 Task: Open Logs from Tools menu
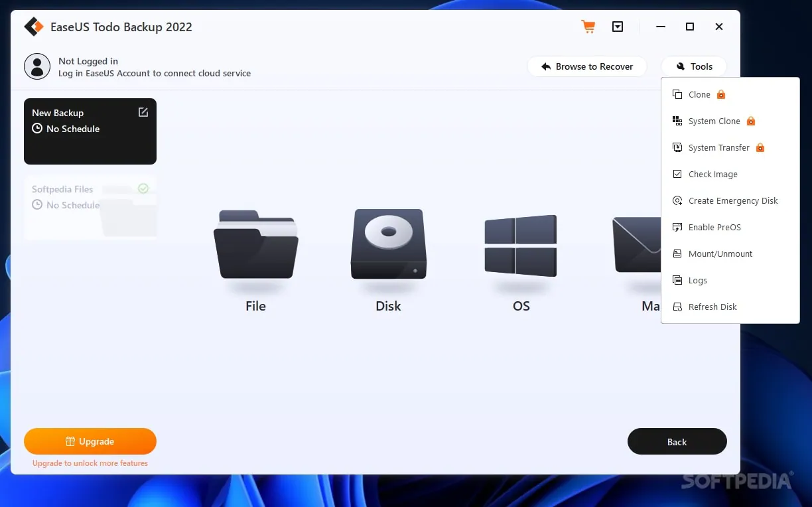tap(730, 280)
